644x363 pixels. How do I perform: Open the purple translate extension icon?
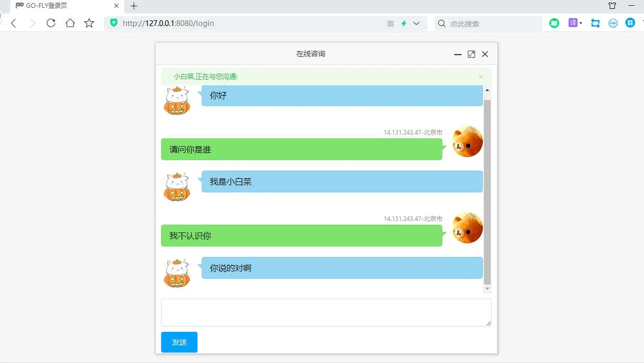tap(573, 23)
